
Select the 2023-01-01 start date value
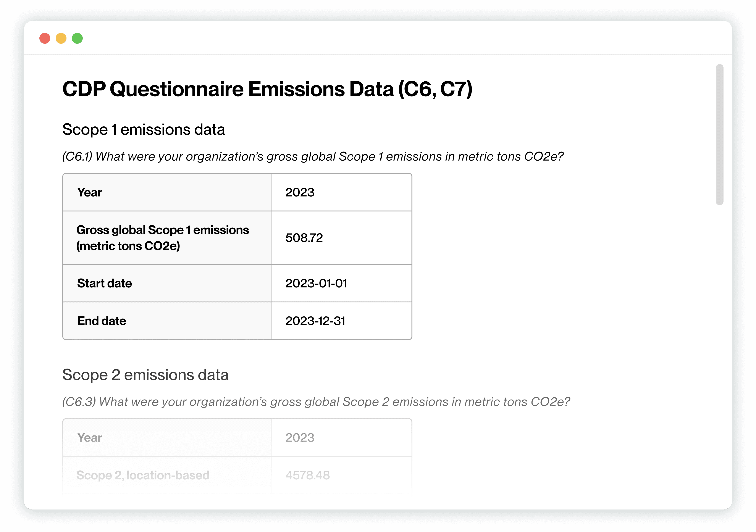point(316,283)
